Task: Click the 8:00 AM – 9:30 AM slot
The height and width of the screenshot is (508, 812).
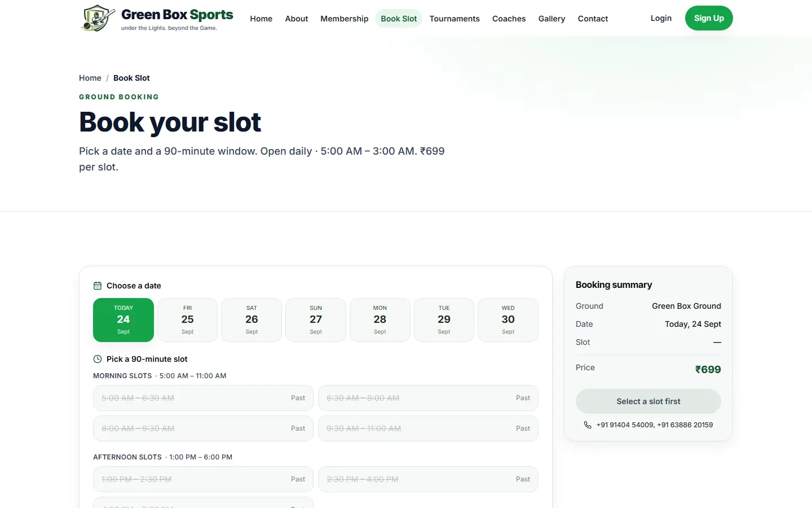Action: [x=203, y=428]
